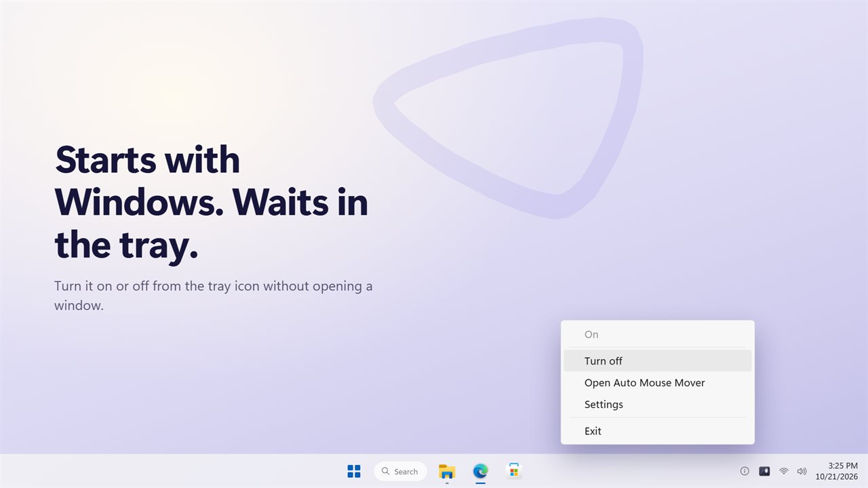Click the Auto Mouse Mover tray icon
The image size is (868, 488).
(x=764, y=471)
